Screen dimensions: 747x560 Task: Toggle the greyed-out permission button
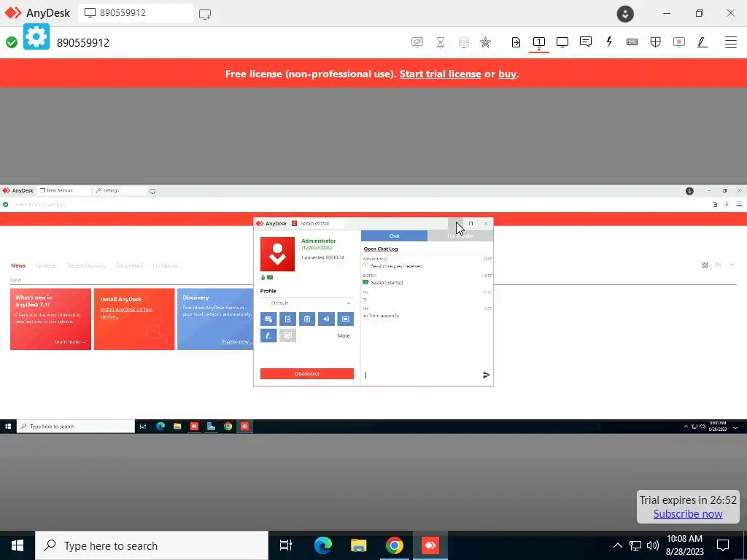[x=287, y=335]
